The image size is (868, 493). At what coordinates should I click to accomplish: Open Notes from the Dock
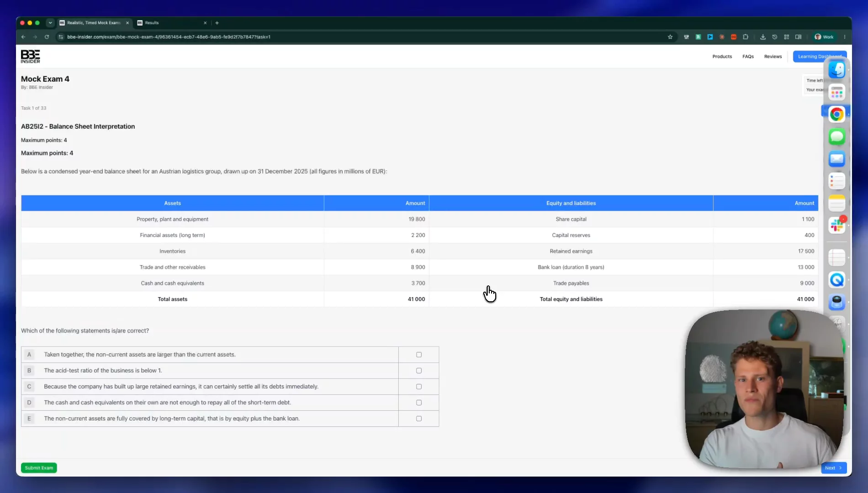[836, 203]
